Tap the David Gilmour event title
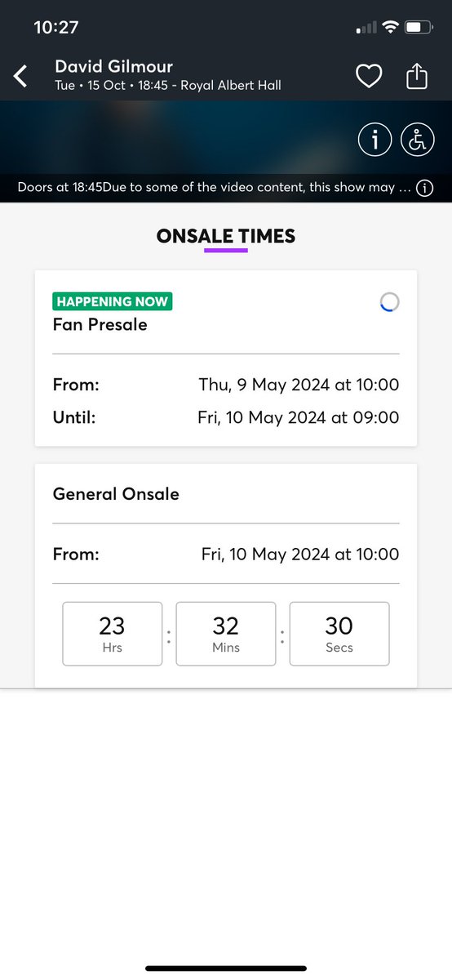Image resolution: width=452 pixels, height=980 pixels. 113,66
